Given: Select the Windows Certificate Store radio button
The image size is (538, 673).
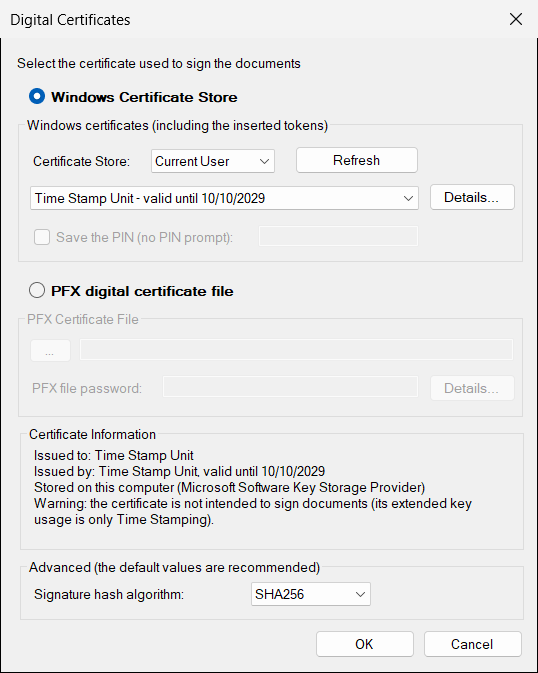Looking at the screenshot, I should point(37,97).
